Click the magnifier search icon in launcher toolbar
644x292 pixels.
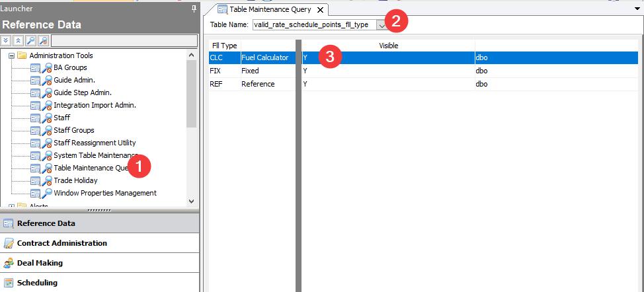(x=30, y=40)
